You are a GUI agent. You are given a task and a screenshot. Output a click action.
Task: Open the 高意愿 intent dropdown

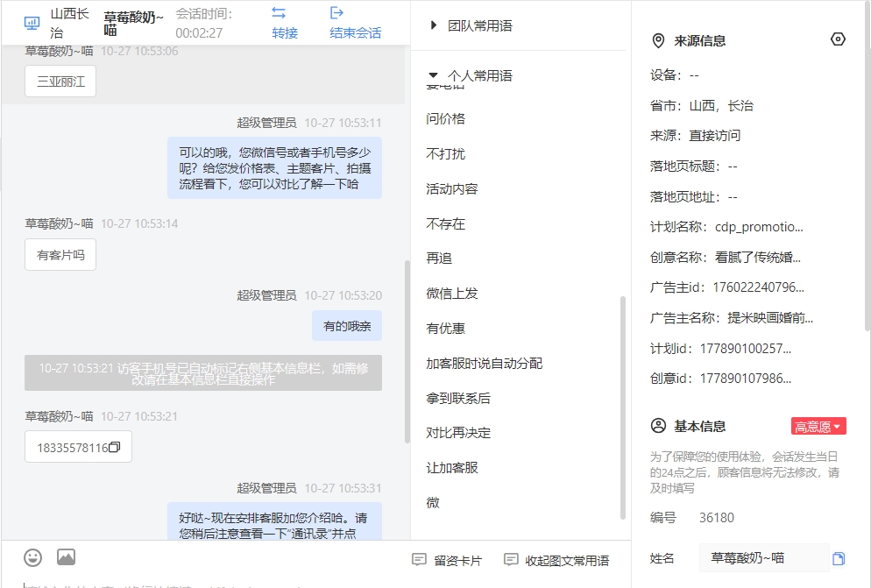pyautogui.click(x=818, y=426)
